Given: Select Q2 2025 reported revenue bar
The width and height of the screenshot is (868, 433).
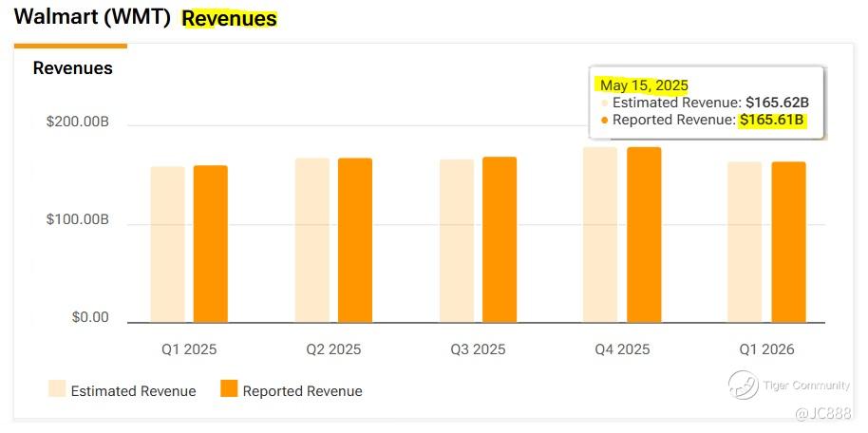Looking at the screenshot, I should tap(355, 240).
